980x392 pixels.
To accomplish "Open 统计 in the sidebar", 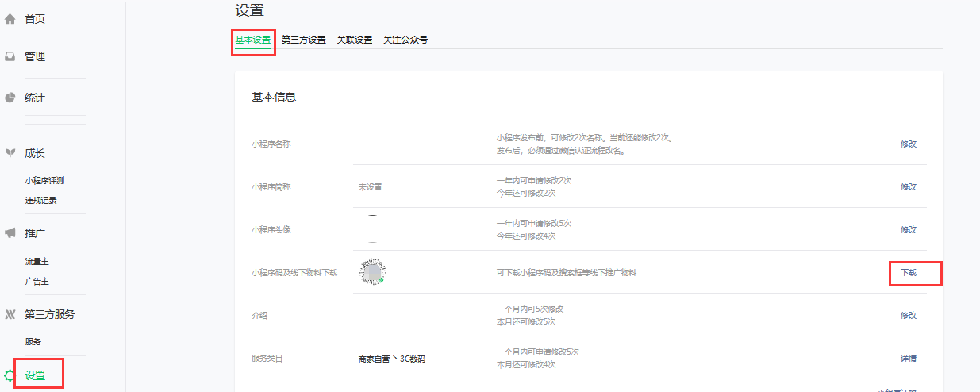I will point(35,98).
